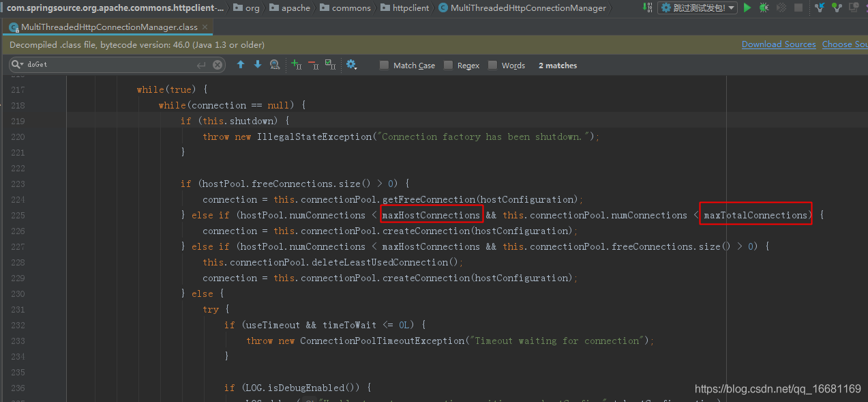Open search settings gear dropdown
The width and height of the screenshot is (868, 402).
coord(351,65)
